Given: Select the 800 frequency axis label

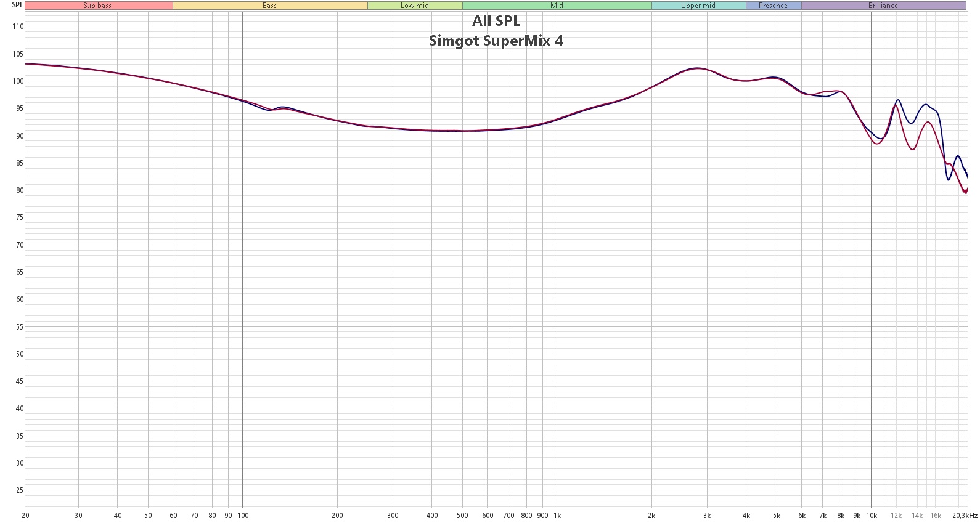Looking at the screenshot, I should [x=526, y=516].
